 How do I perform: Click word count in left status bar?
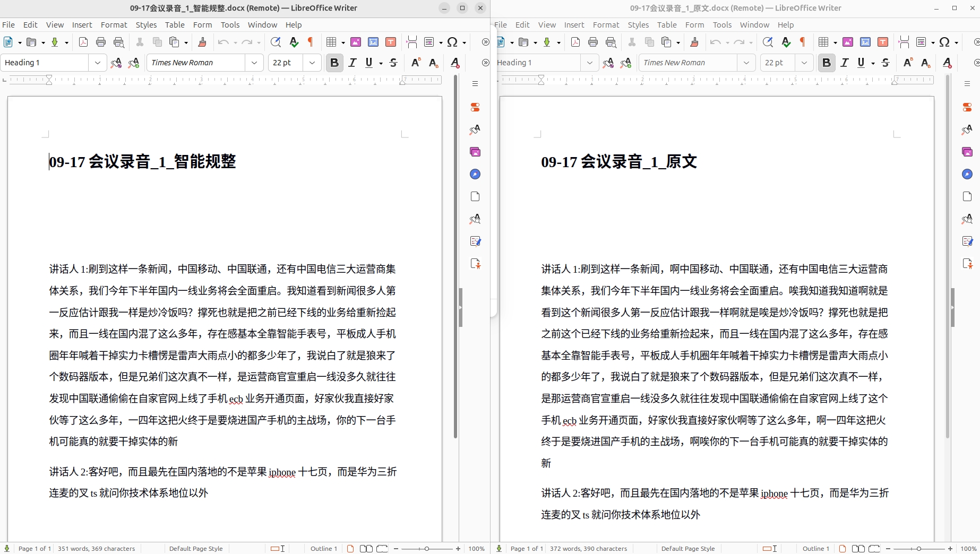[x=97, y=549]
